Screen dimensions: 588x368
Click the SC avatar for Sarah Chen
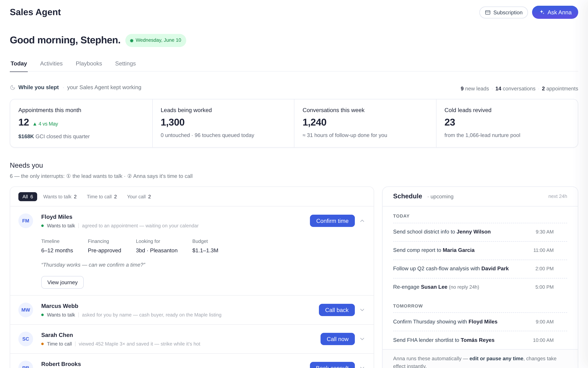pos(26,339)
